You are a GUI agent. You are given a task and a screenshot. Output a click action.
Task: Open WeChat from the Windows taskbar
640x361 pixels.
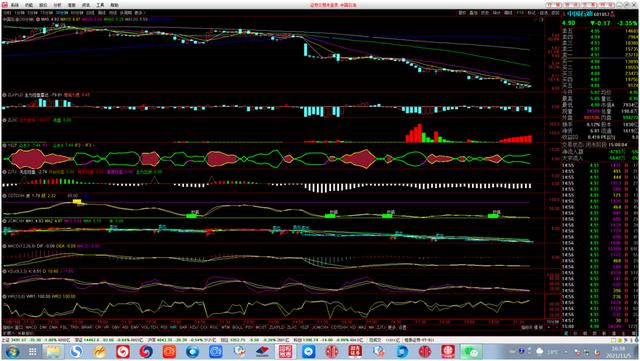tap(471, 351)
